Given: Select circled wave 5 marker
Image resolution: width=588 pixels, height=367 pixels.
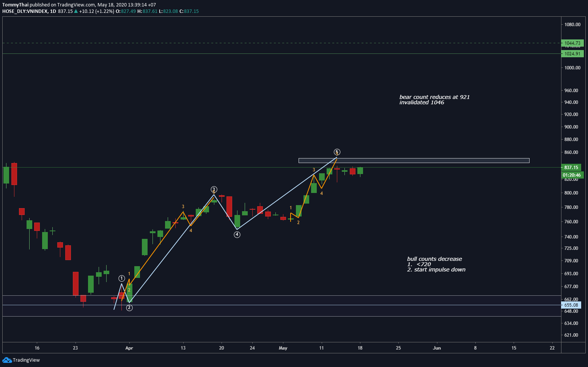Looking at the screenshot, I should (x=337, y=152).
